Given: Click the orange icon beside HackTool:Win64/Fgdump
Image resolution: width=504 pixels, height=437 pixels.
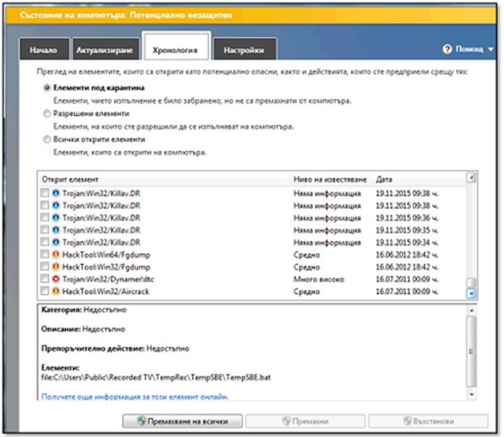Looking at the screenshot, I should (x=55, y=254).
